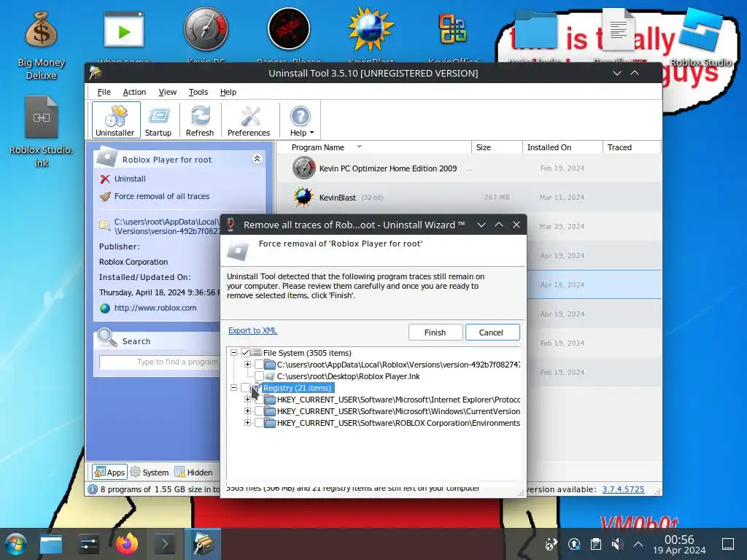Open the Action menu
Viewport: 747px width, 560px height.
(134, 92)
